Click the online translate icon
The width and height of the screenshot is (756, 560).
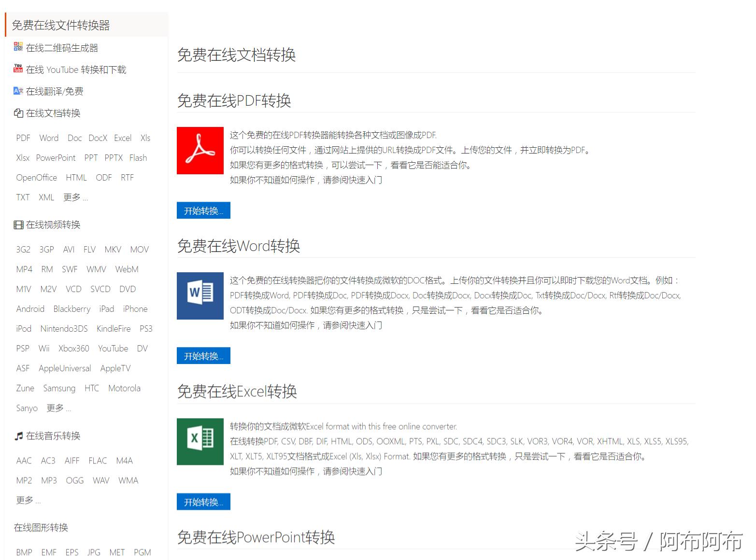coord(18,91)
